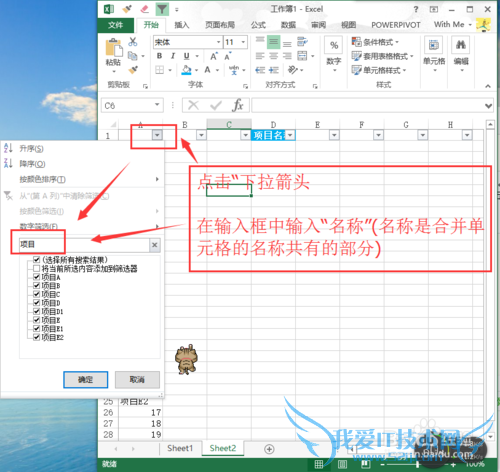Open the font size 11 dropdown

[243, 42]
